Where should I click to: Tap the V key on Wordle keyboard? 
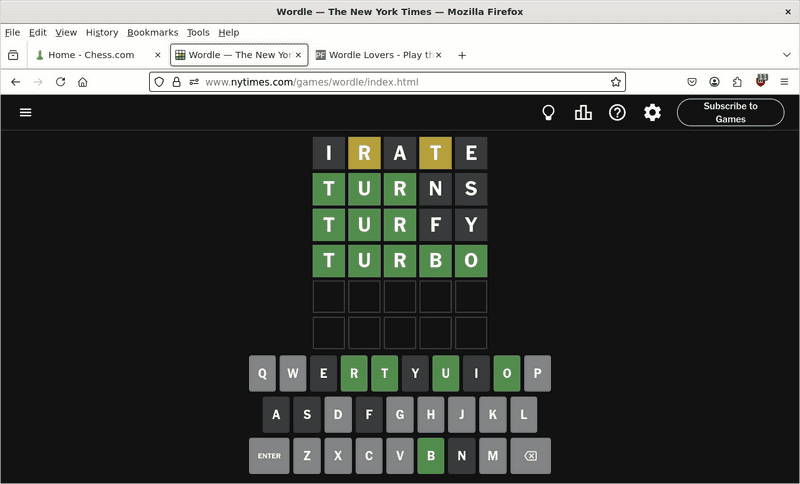coord(400,455)
